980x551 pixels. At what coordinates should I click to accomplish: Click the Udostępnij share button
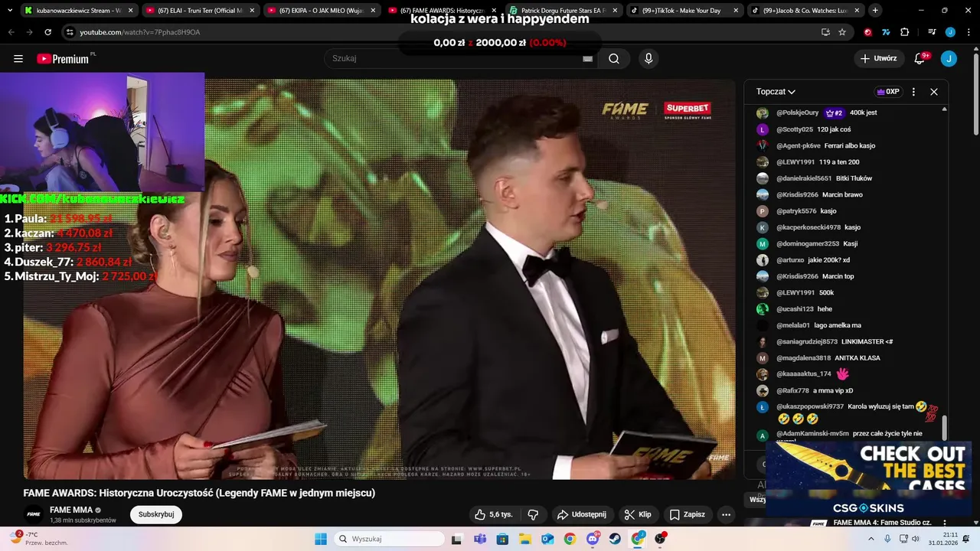(x=581, y=514)
